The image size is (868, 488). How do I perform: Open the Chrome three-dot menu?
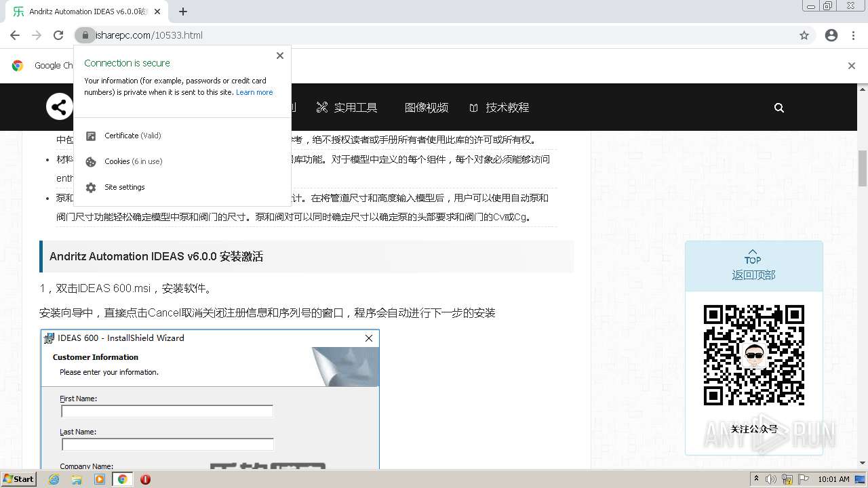click(x=854, y=35)
